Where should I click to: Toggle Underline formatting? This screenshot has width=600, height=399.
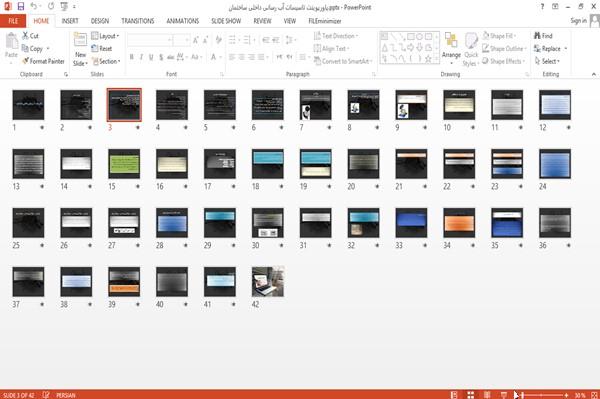(151, 57)
